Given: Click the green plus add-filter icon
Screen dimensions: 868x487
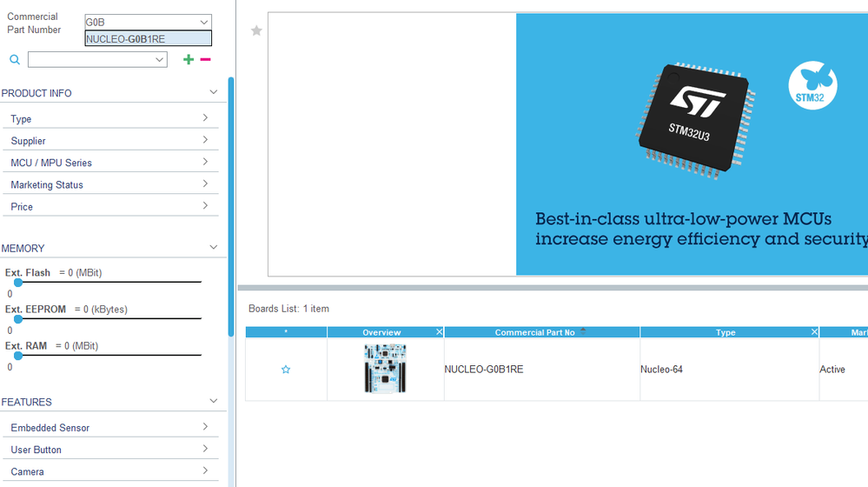Looking at the screenshot, I should (x=189, y=59).
